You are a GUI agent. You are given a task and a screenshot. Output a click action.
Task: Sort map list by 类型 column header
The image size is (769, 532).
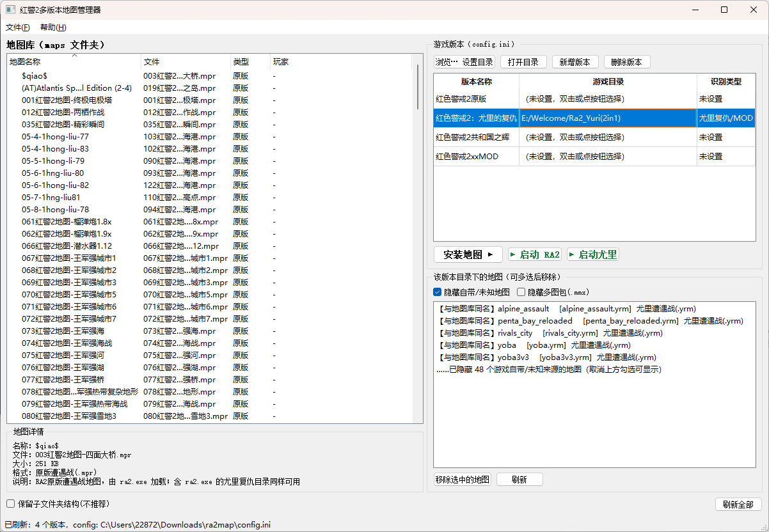(250, 62)
